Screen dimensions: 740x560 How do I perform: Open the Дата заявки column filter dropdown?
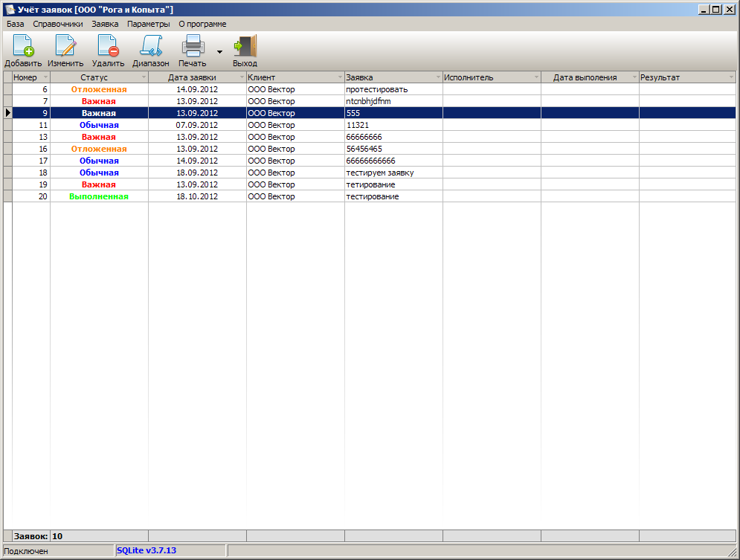coord(242,77)
